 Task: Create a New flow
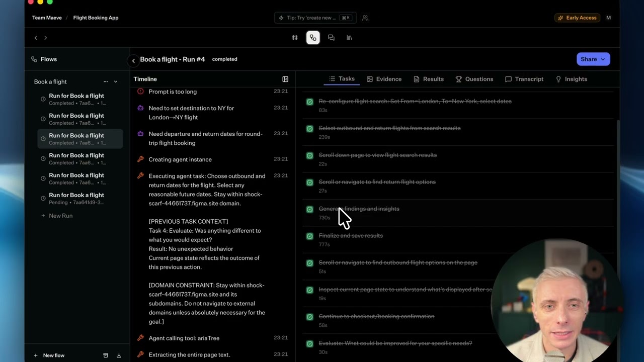pyautogui.click(x=49, y=355)
